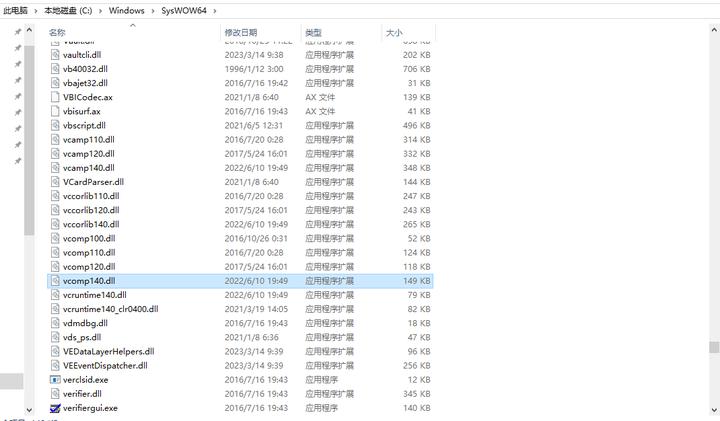Screen dimensions: 720x421
Task: Expand the 本地磁盘 (C:) breadcrumb arrow
Action: pyautogui.click(x=101, y=11)
